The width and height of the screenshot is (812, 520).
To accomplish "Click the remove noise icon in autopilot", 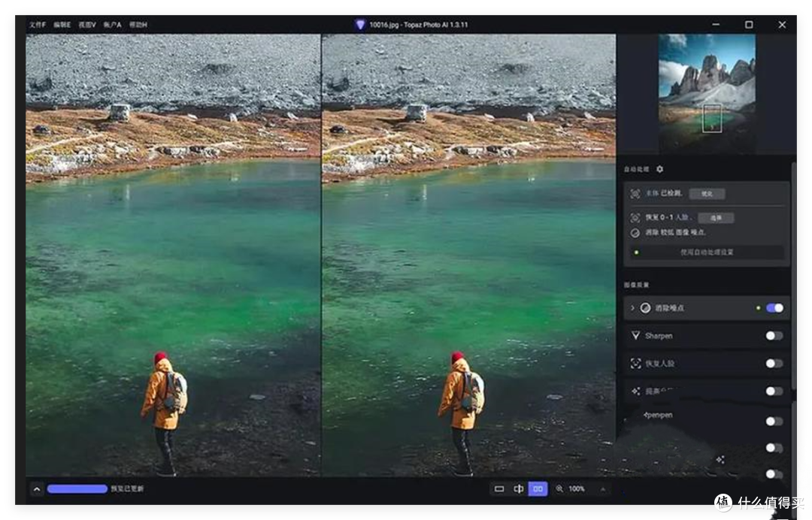I will tap(635, 233).
